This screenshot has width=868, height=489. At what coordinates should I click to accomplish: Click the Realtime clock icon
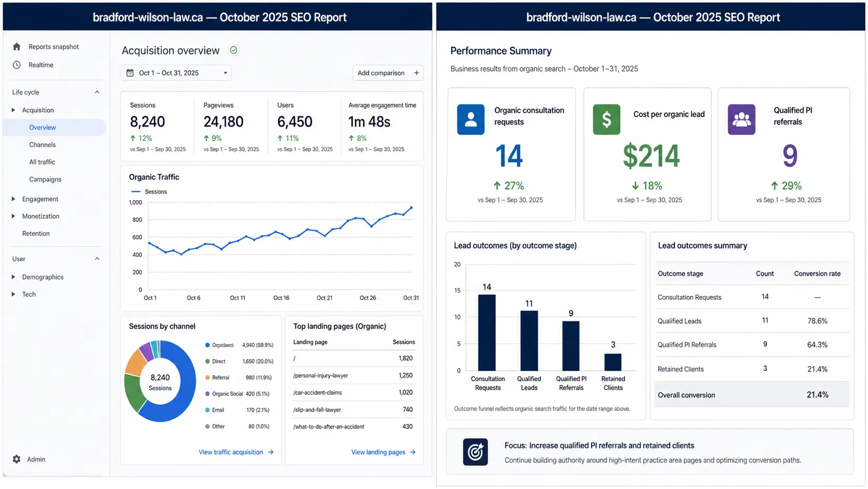click(x=17, y=65)
